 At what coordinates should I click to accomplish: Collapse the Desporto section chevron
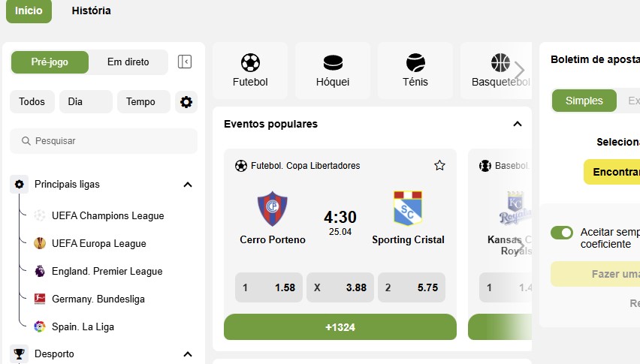tap(188, 353)
